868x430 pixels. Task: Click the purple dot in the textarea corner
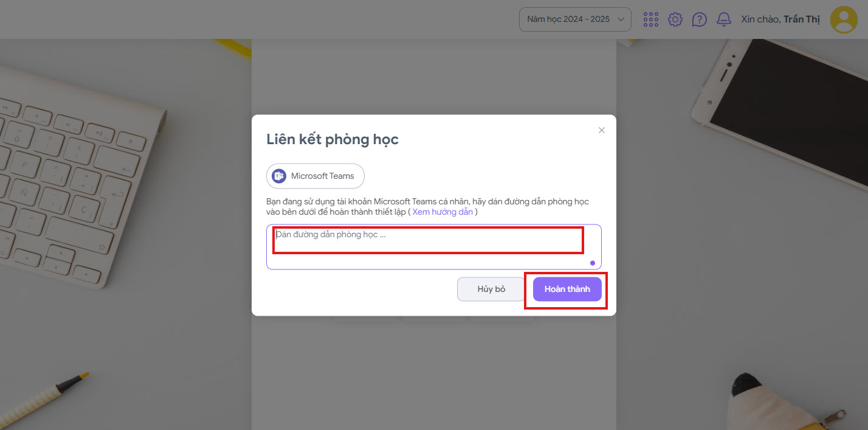tap(593, 263)
